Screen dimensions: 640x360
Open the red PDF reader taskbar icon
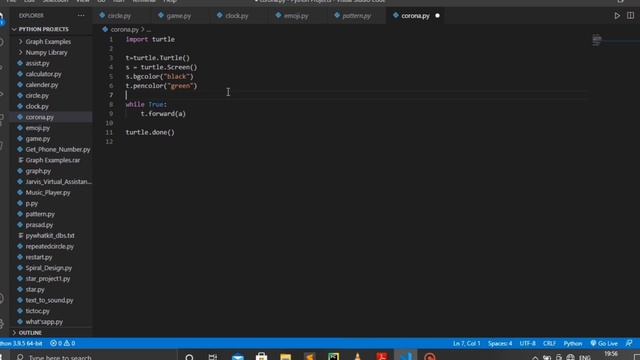pos(382,357)
